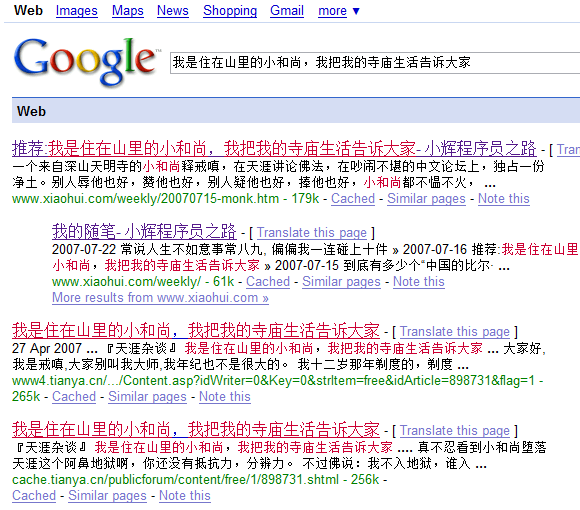Open the Images search tab

[77, 11]
